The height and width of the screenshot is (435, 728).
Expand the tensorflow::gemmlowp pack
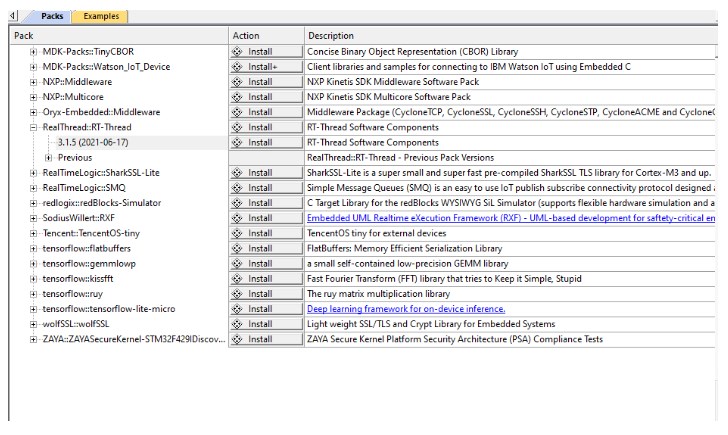(33, 264)
